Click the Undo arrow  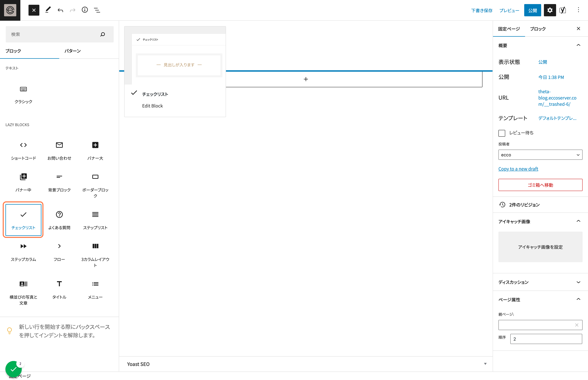tap(60, 10)
